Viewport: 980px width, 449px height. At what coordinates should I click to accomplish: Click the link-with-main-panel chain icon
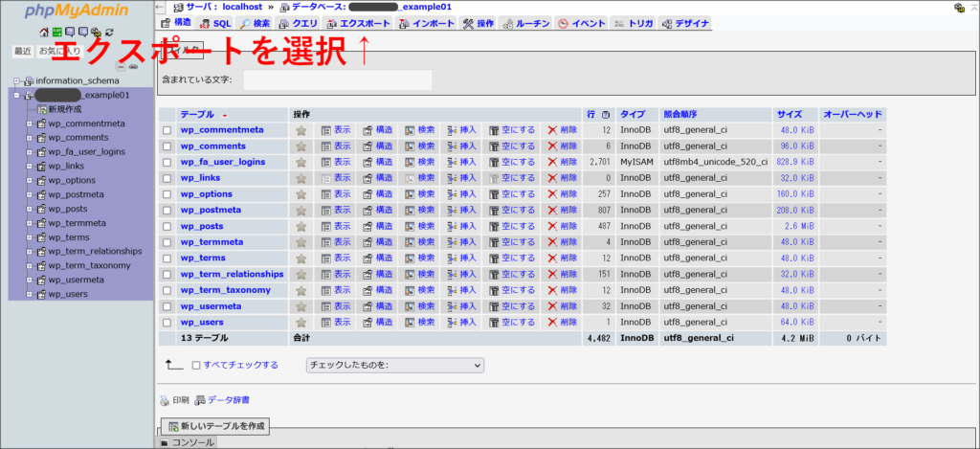pyautogui.click(x=133, y=66)
